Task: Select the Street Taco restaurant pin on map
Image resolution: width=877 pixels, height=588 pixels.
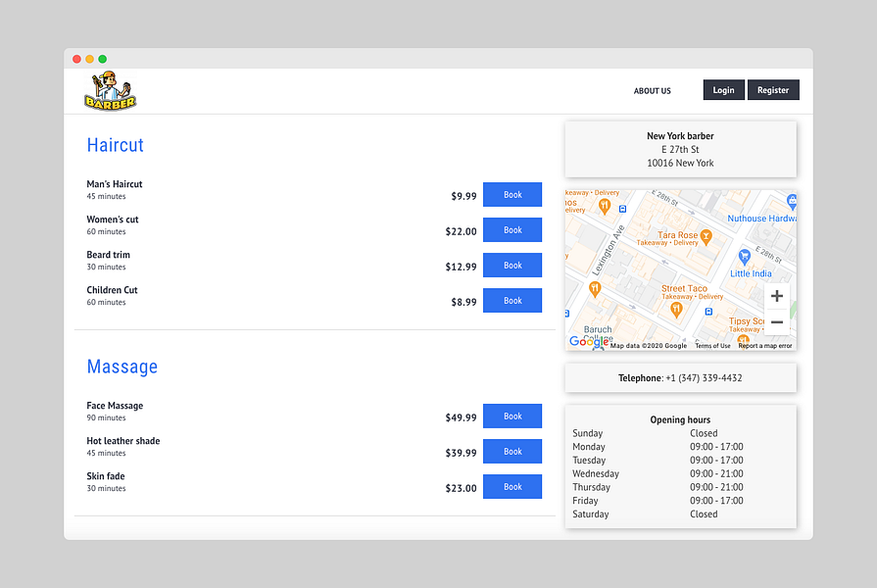Action: pos(676,310)
